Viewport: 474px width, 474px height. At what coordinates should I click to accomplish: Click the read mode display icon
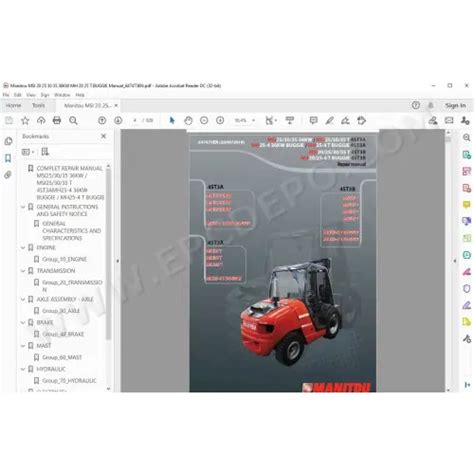(x=290, y=121)
